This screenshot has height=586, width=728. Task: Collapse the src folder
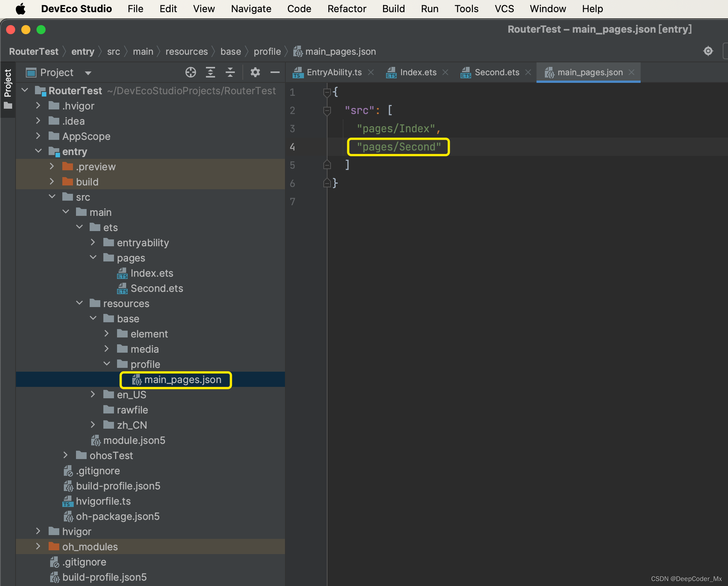coord(52,197)
